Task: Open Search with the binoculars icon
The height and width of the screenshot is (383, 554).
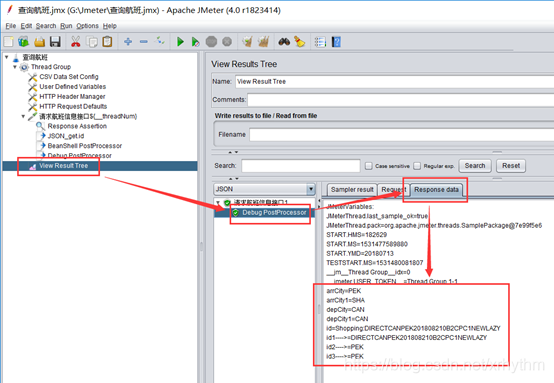Action: pyautogui.click(x=284, y=42)
